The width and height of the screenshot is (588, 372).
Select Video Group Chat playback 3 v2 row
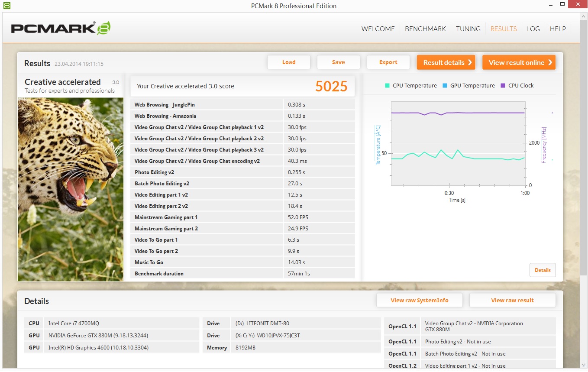tap(242, 150)
